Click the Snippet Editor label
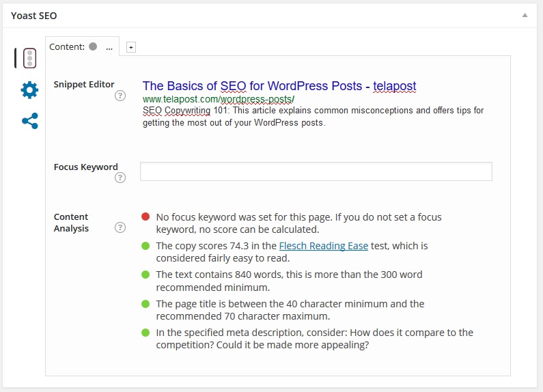The image size is (543, 392). [84, 84]
